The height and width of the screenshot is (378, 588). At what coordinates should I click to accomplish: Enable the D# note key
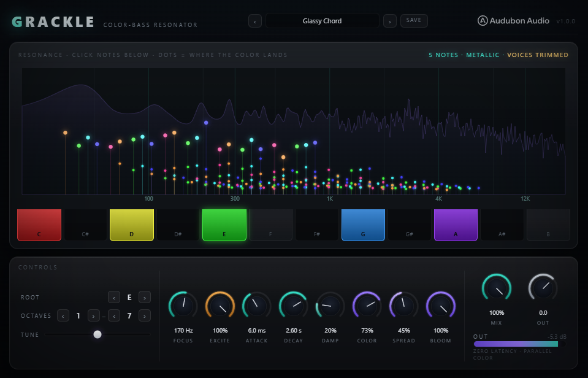(178, 225)
